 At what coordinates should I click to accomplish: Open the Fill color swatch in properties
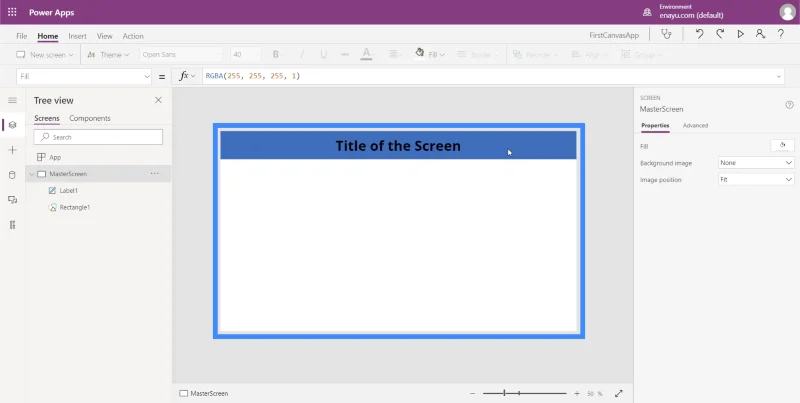point(782,146)
